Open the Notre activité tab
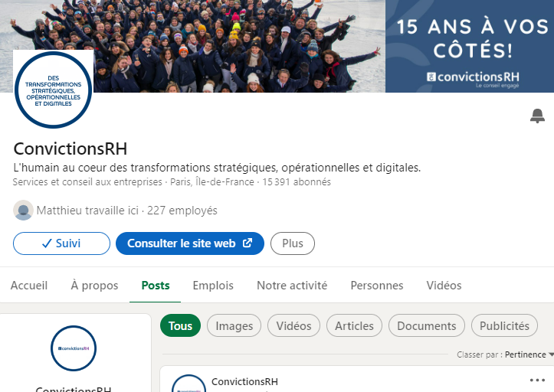Viewport: 554px width, 392px height. pyautogui.click(x=292, y=286)
